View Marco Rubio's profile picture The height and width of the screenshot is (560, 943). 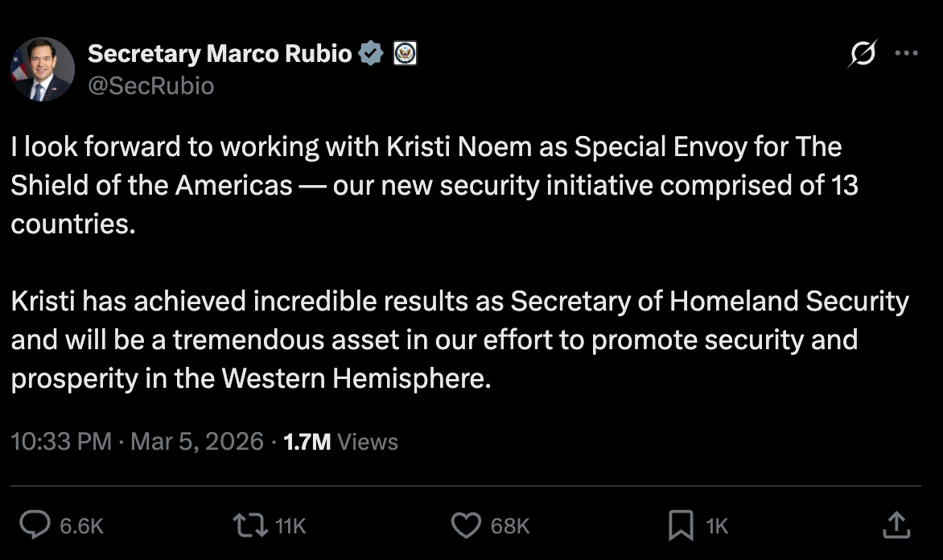point(41,69)
